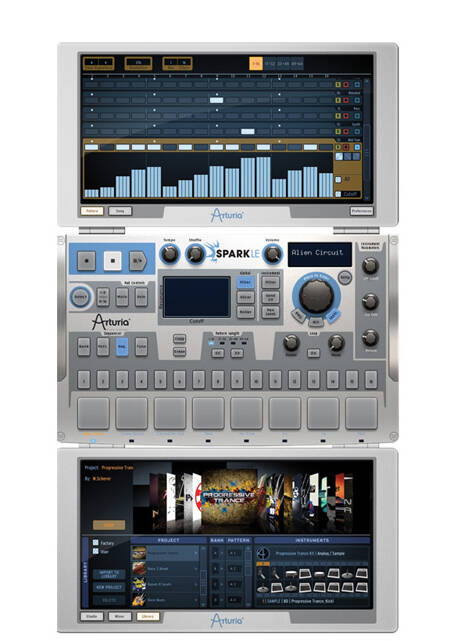Click the Tempo knob
The height and width of the screenshot is (641, 457).
169,254
